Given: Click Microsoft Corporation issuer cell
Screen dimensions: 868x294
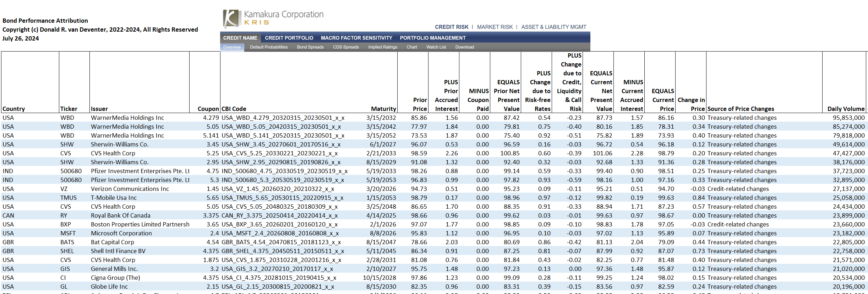Looking at the screenshot, I should [x=121, y=233].
